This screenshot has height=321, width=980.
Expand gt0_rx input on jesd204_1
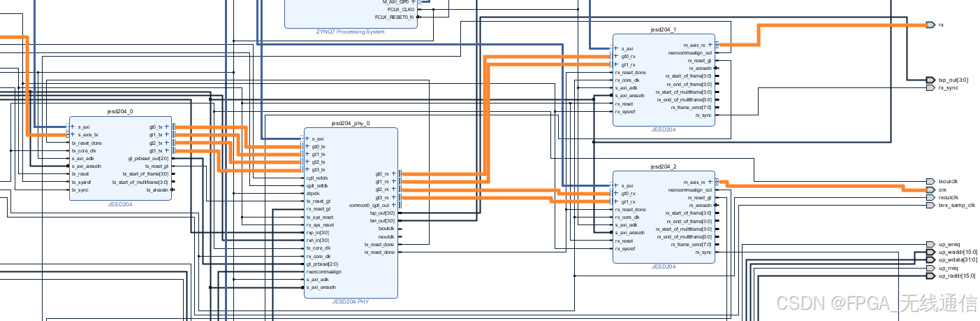616,57
